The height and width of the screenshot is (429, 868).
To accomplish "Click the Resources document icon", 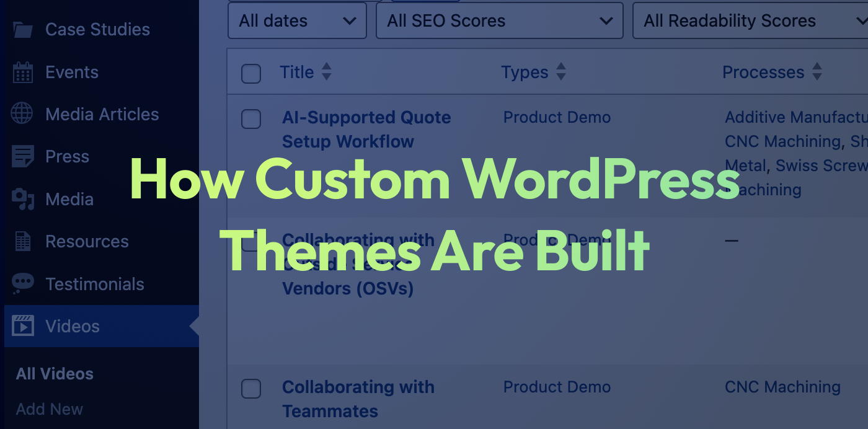I will click(23, 241).
